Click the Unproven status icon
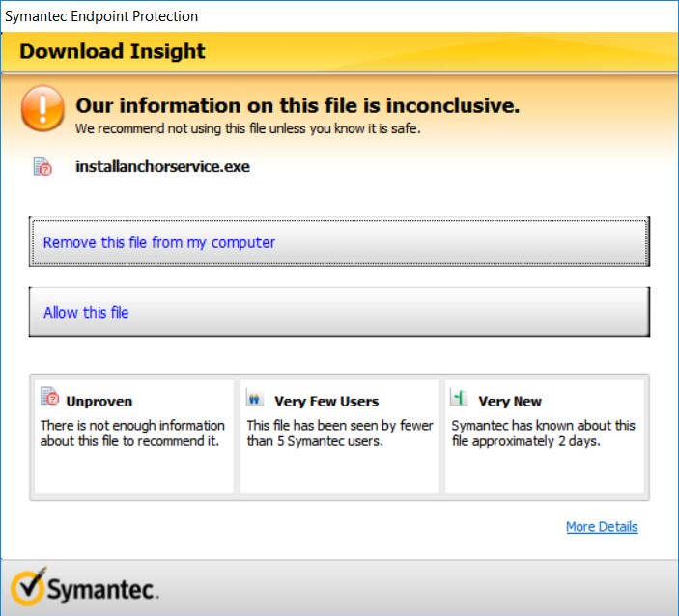The height and width of the screenshot is (616, 679). pyautogui.click(x=49, y=397)
